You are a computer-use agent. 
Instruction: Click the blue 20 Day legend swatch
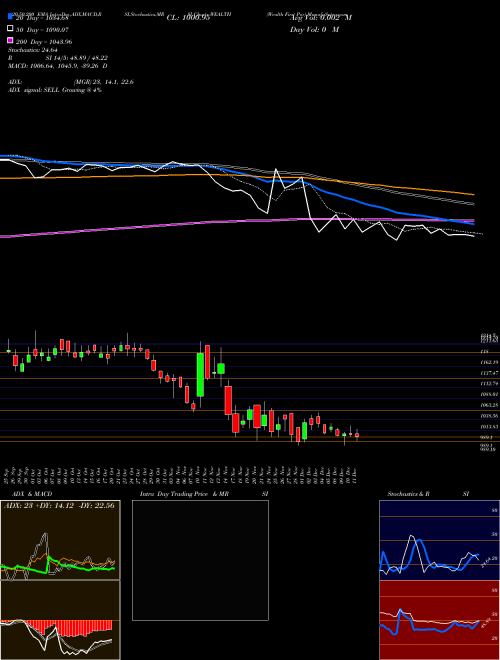click(x=11, y=17)
